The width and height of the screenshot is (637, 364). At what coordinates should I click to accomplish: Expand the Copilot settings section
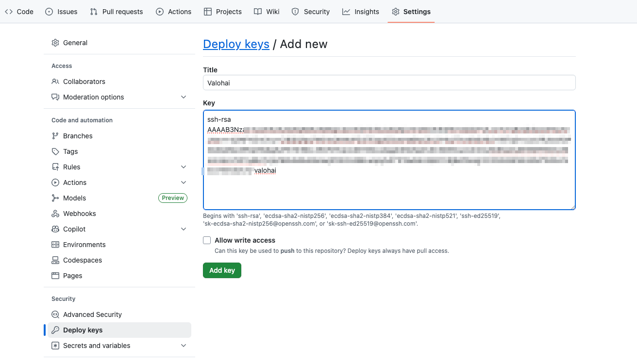[184, 229]
